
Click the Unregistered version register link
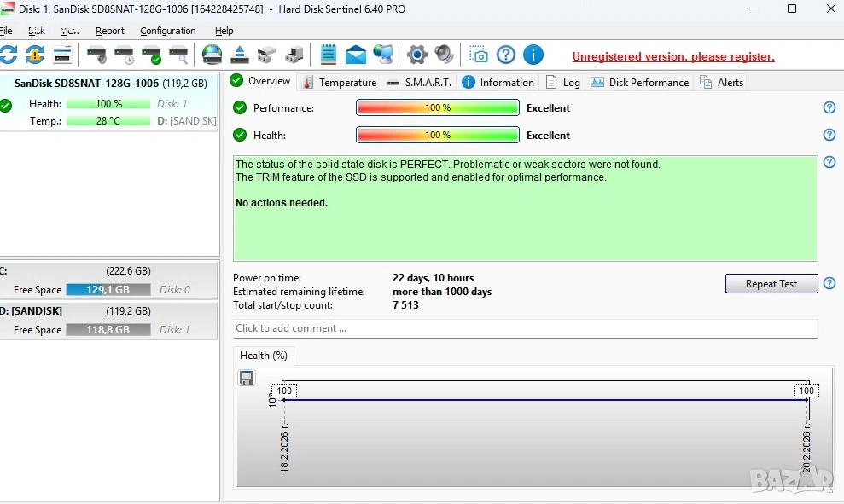[x=673, y=57]
